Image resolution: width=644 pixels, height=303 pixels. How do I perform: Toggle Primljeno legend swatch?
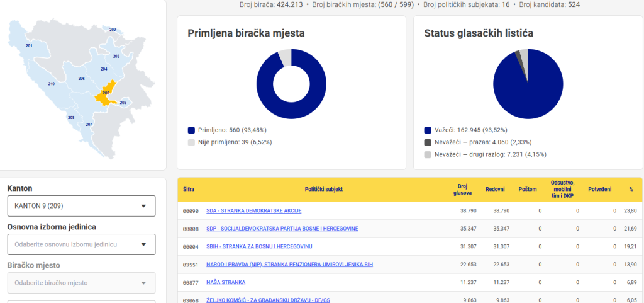191,130
